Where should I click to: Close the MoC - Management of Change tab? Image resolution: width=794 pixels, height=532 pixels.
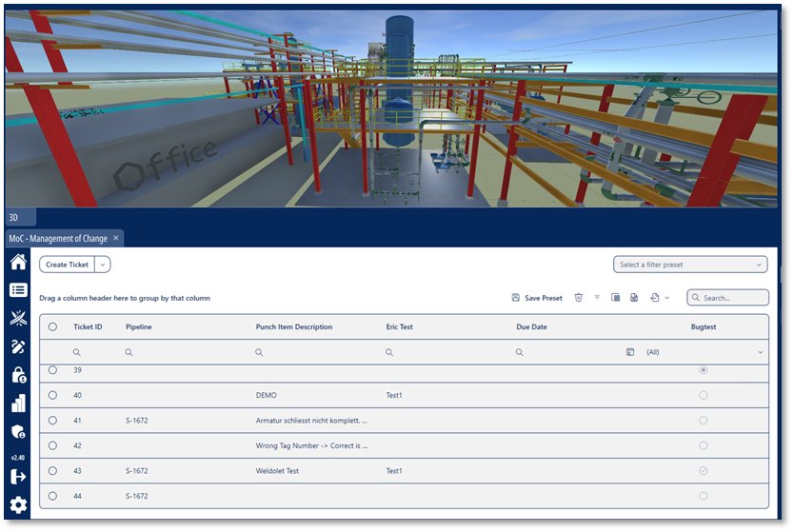coord(116,238)
